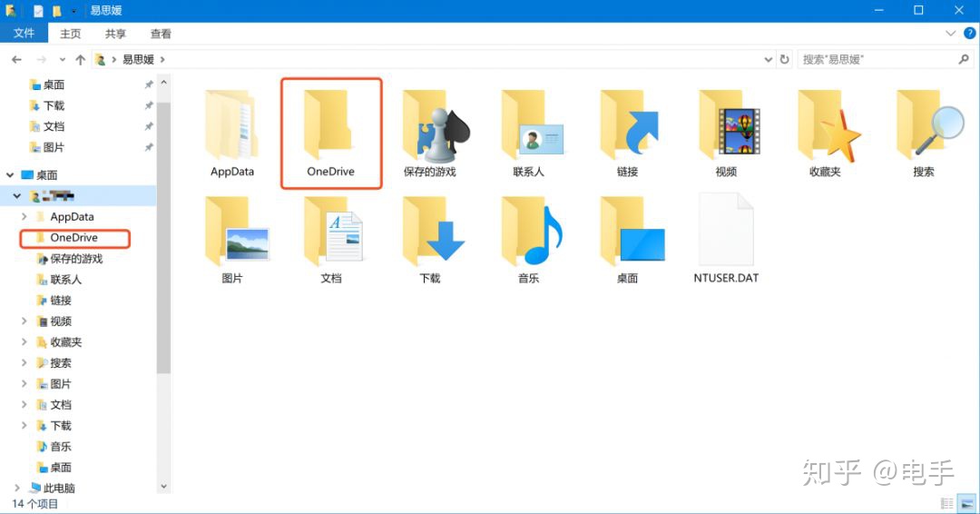The width and height of the screenshot is (980, 514).
Task: Click the breadcrumb arrow after 易思媛
Action: (162, 59)
